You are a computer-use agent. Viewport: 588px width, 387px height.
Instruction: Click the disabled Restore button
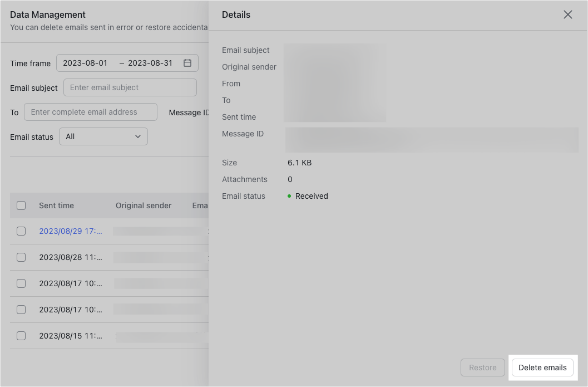[x=483, y=368]
